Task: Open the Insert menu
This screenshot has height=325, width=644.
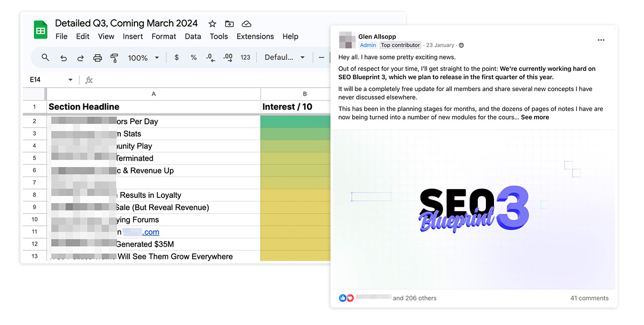Action: click(133, 36)
